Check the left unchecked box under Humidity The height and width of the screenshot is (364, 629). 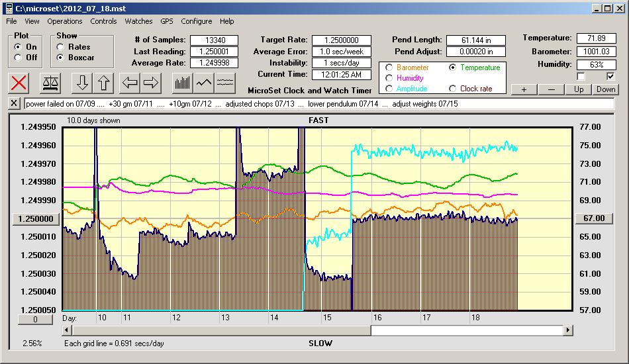(x=581, y=76)
